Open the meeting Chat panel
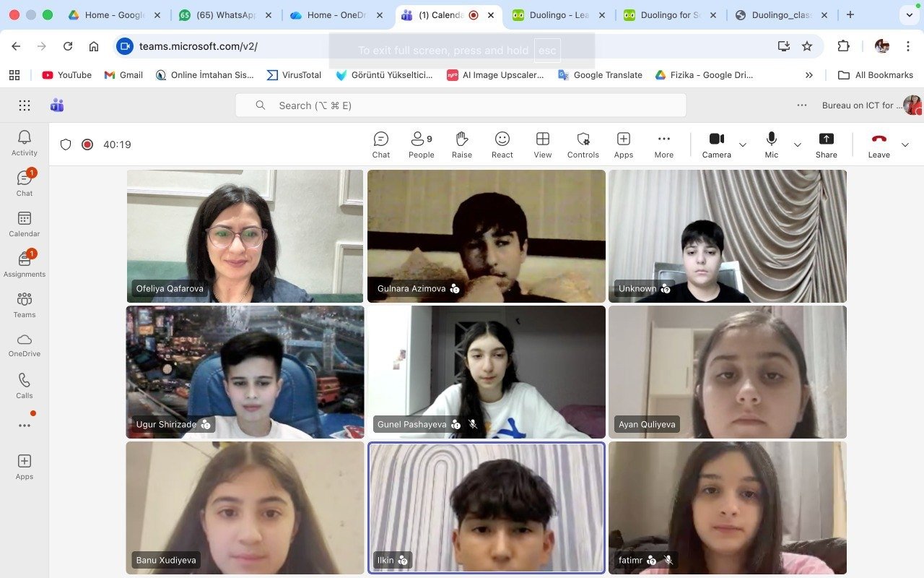This screenshot has height=578, width=924. 381,144
